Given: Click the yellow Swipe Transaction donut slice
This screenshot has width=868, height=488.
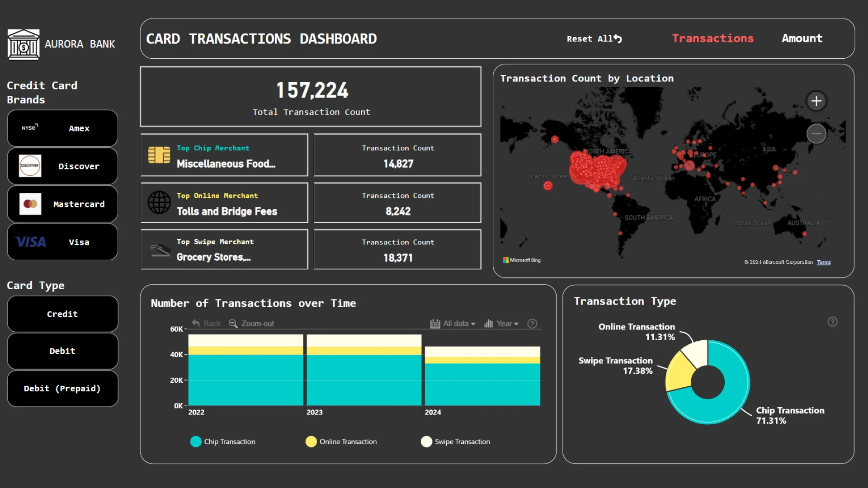Looking at the screenshot, I should 680,371.
